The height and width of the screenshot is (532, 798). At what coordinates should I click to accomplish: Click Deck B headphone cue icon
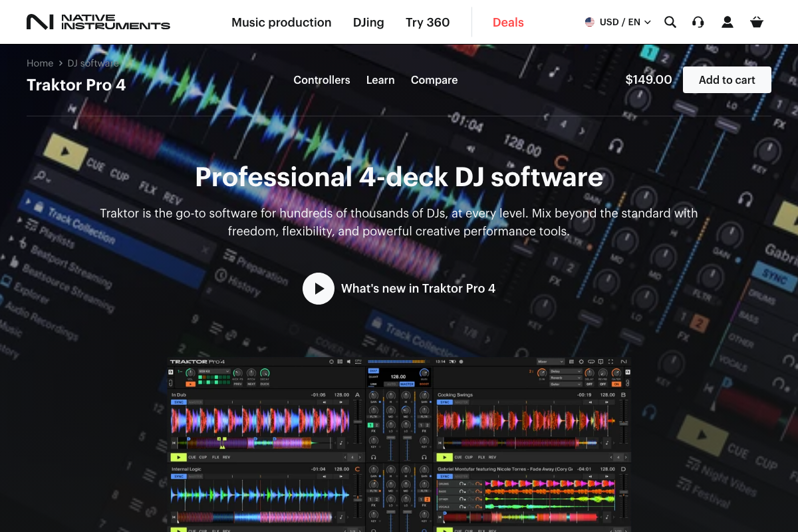point(424,457)
